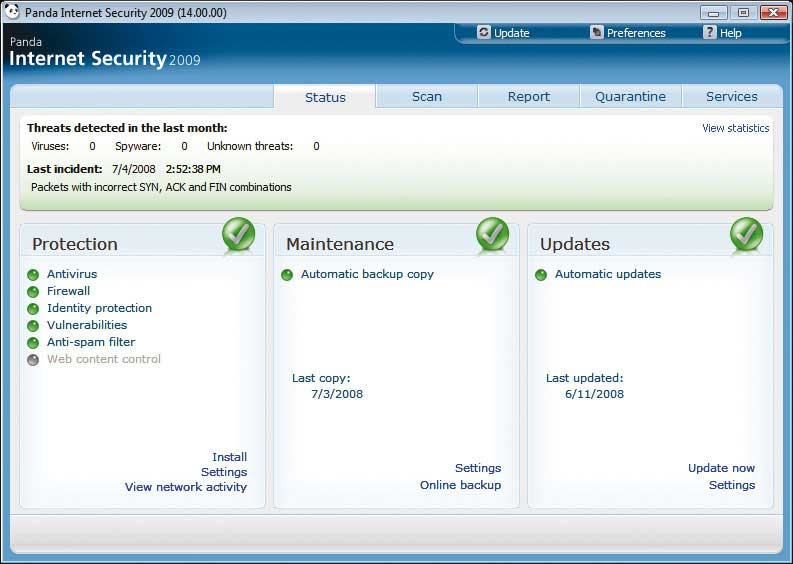Click the disabled Web content control item
Image resolution: width=793 pixels, height=564 pixels.
[x=104, y=359]
